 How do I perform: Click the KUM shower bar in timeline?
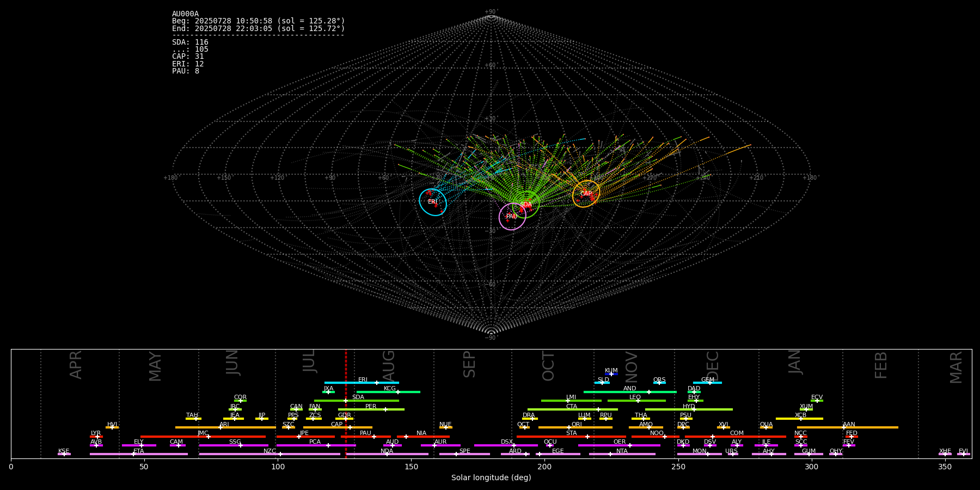click(611, 374)
